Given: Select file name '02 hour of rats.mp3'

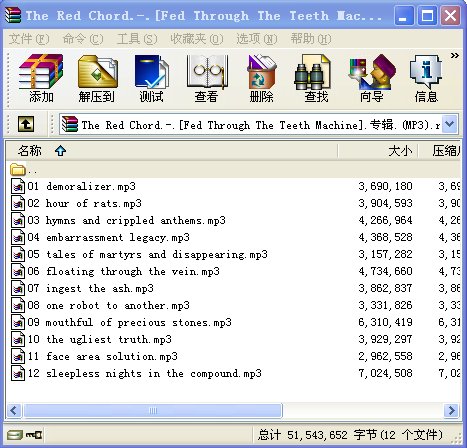Looking at the screenshot, I should pyautogui.click(x=85, y=203).
